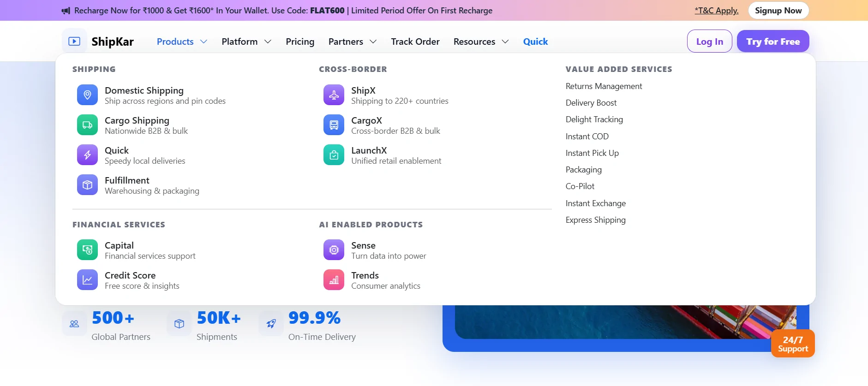Open the Trends bar chart icon

click(x=334, y=280)
